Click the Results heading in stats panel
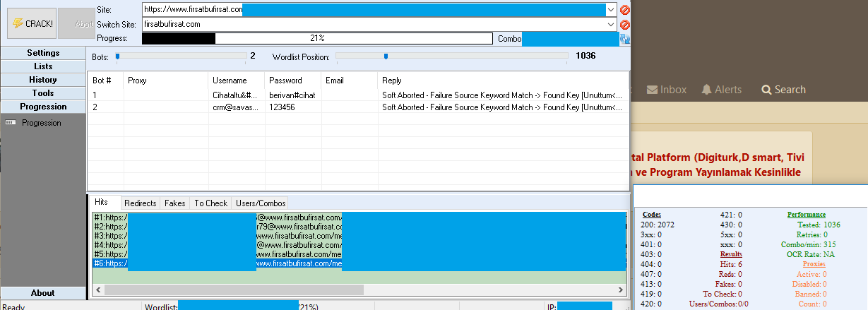 pyautogui.click(x=731, y=254)
